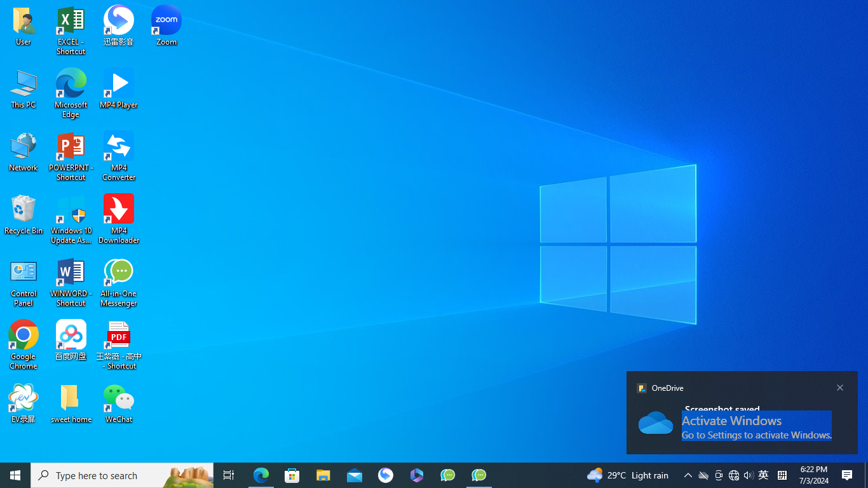Open the MP4 Downloader desktop icon
Viewport: 868px width, 488px height.
119,218
